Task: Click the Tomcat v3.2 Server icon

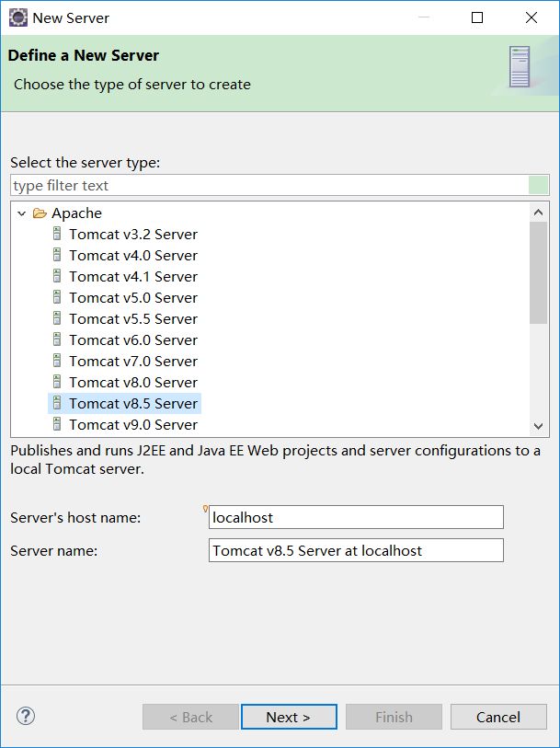Action: coord(57,234)
